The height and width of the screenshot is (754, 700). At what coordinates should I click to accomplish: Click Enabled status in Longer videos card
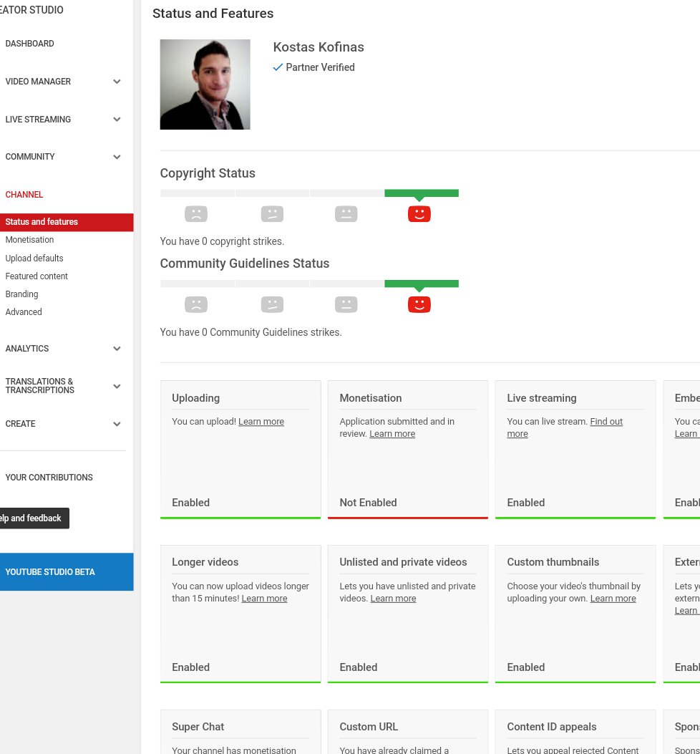[x=191, y=667]
